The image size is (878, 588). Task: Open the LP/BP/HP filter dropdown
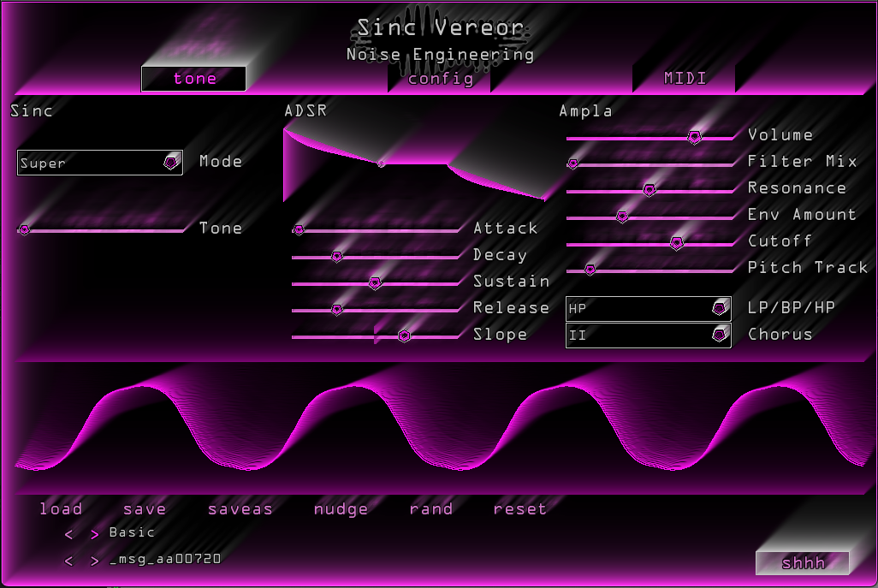pyautogui.click(x=648, y=308)
